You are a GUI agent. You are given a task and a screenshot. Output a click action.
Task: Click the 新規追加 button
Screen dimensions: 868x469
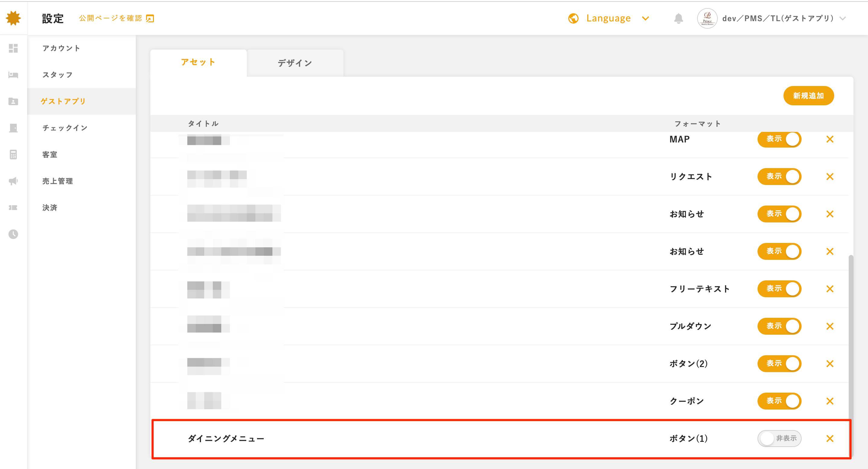(808, 96)
